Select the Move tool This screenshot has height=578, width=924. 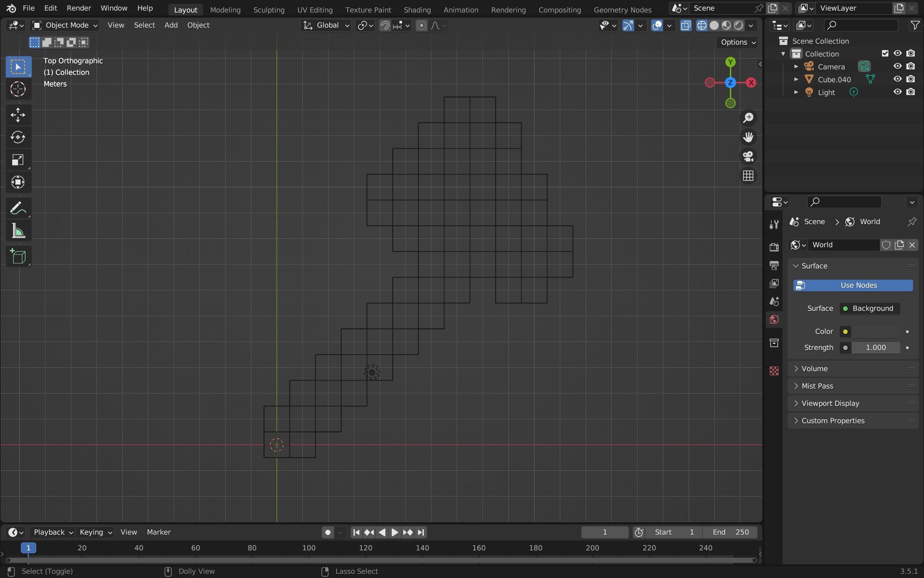tap(18, 115)
